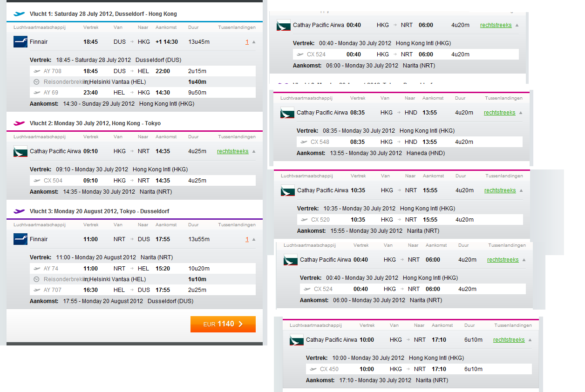Image resolution: width=585 pixels, height=392 pixels.
Task: Click 'Aankomst: 14:35 - Monday 30 July 2012' line
Action: (x=101, y=192)
